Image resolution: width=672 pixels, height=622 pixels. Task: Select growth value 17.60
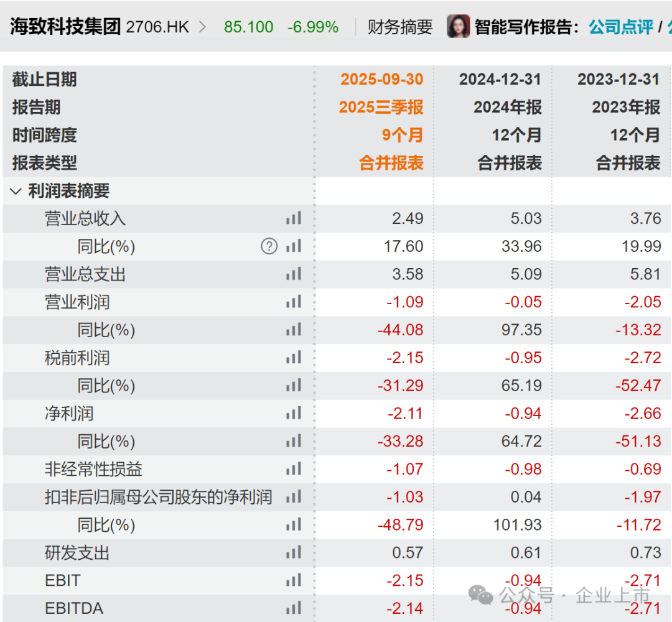pos(403,246)
